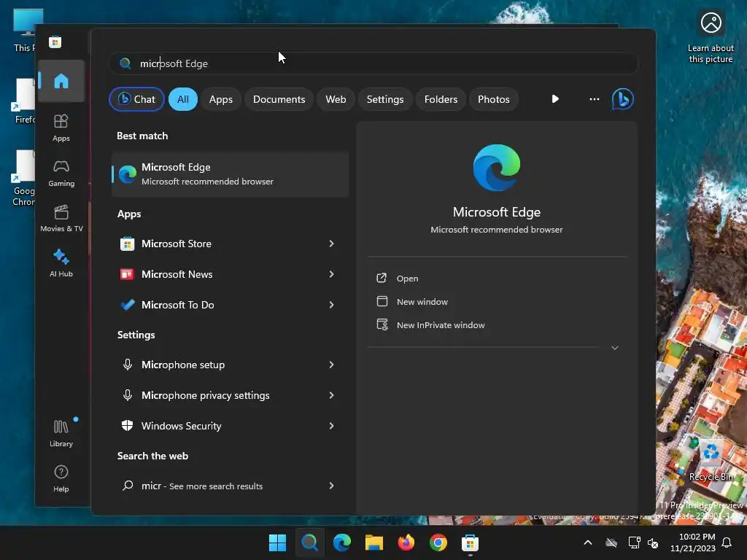Select the Apps filter tab
Screen dimensions: 747x560
click(x=220, y=99)
